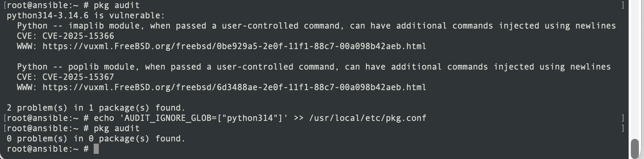This screenshot has height=159, width=644.
Task: Click the right bracket mark beside echo command
Action: 623,118
